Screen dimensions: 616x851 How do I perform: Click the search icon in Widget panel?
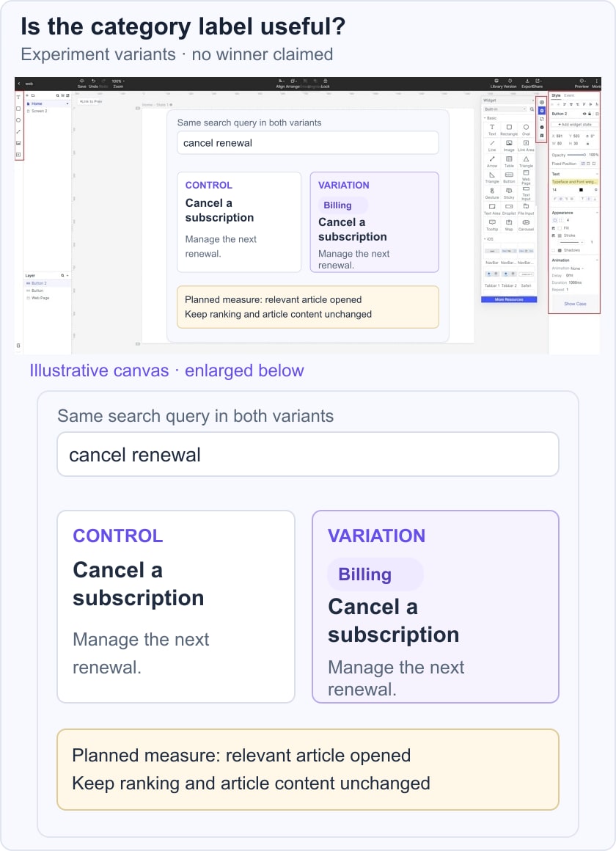click(x=532, y=109)
